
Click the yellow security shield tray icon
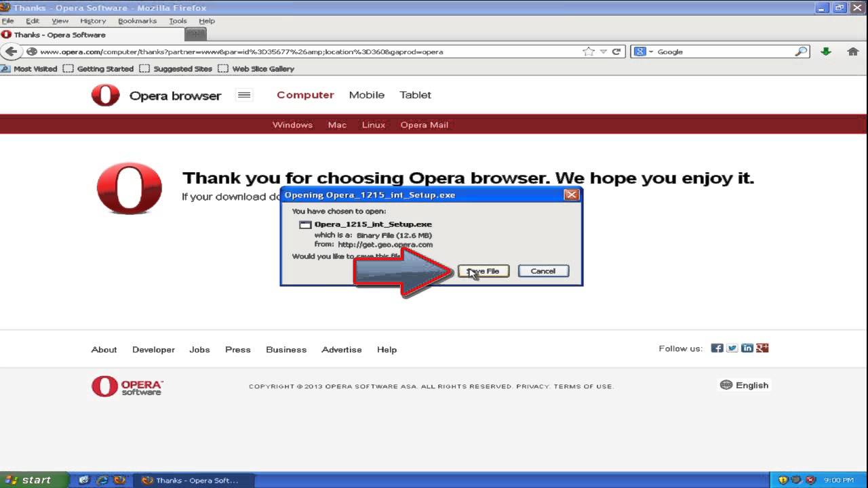click(x=783, y=480)
